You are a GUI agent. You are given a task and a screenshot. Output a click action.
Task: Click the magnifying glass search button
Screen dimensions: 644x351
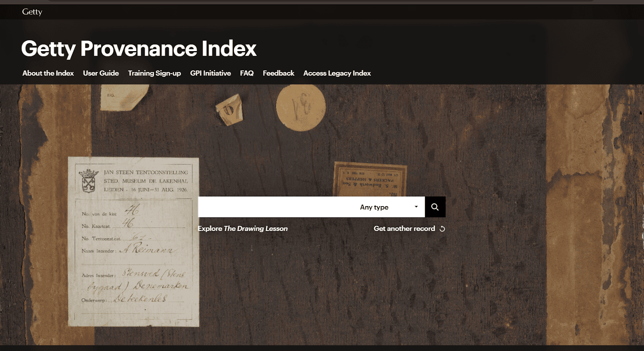point(435,207)
